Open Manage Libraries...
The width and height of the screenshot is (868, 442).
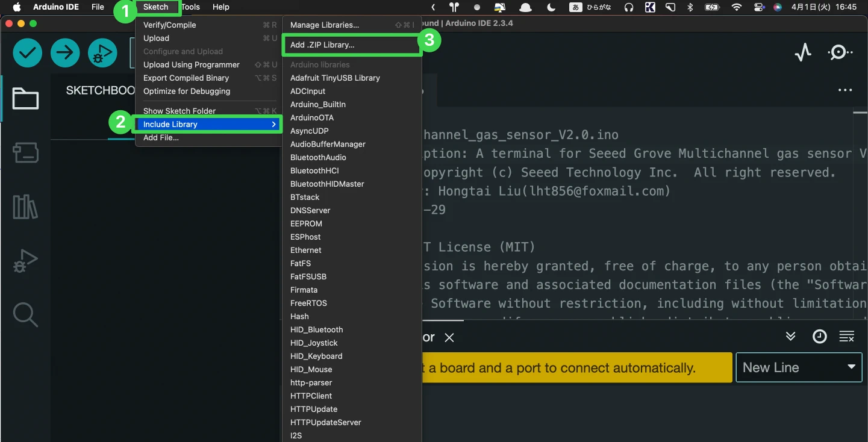(352, 25)
